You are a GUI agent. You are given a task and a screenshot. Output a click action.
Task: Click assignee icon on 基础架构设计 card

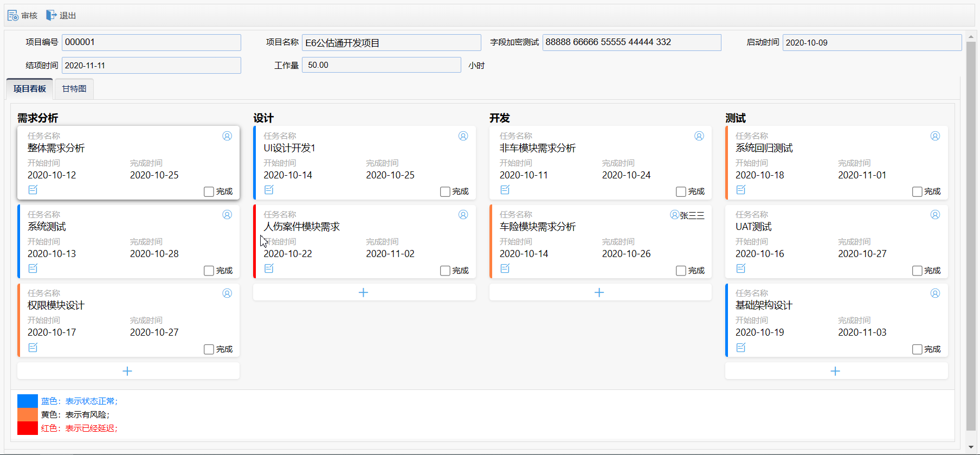click(935, 293)
